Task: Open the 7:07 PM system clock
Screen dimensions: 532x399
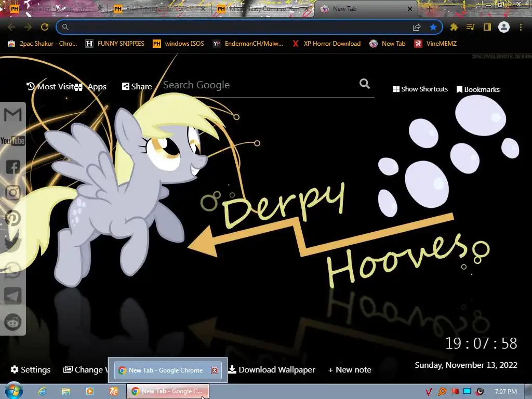Action: click(506, 392)
